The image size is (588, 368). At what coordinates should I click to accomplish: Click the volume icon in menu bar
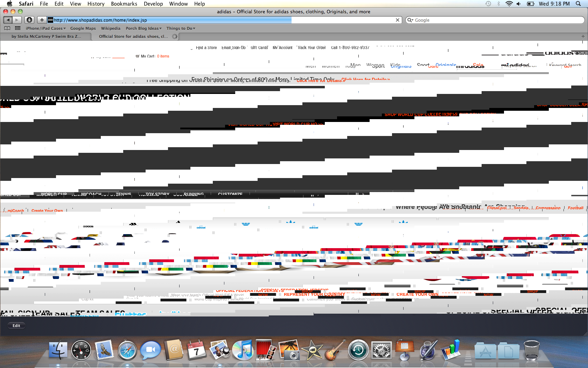tap(519, 4)
